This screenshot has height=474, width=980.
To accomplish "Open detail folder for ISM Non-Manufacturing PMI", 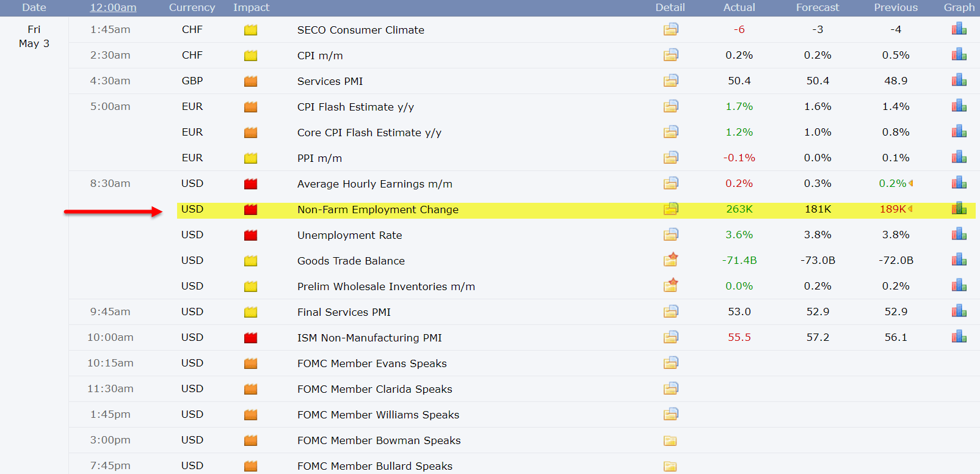I will pos(670,337).
